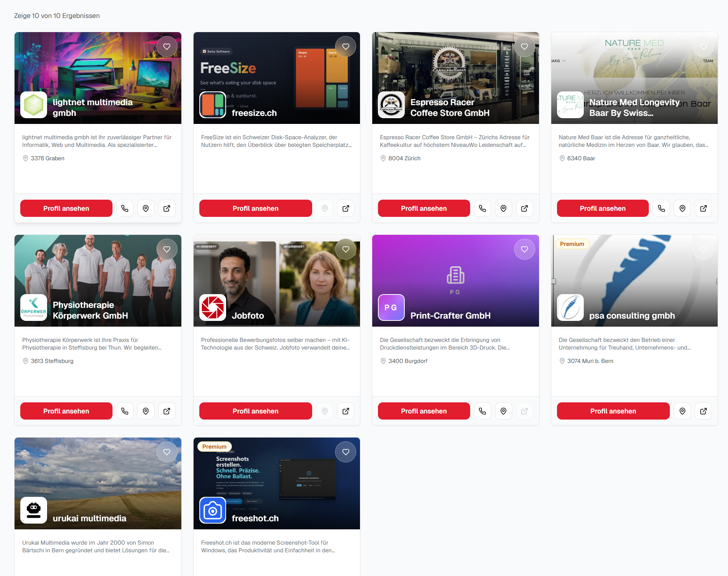Open the urukai multimedia card title

click(x=90, y=518)
